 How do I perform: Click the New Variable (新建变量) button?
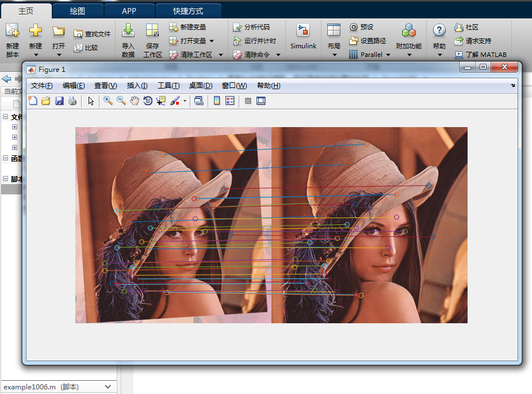[x=187, y=27]
